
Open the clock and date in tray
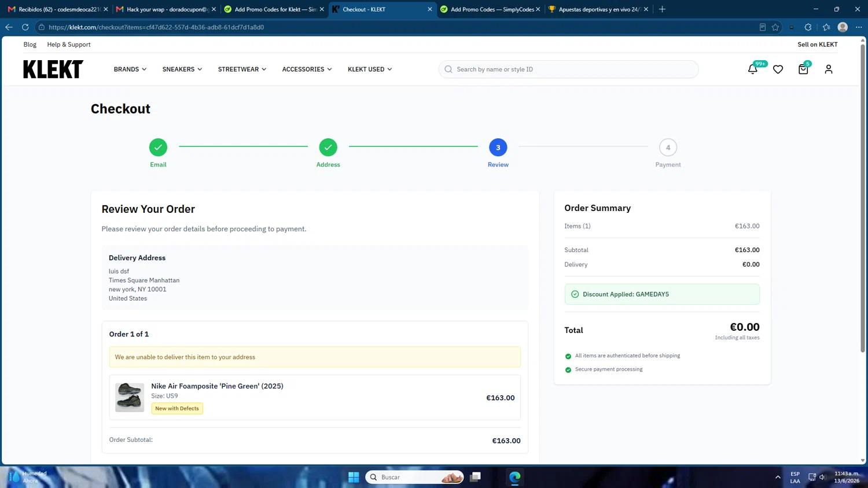click(847, 477)
